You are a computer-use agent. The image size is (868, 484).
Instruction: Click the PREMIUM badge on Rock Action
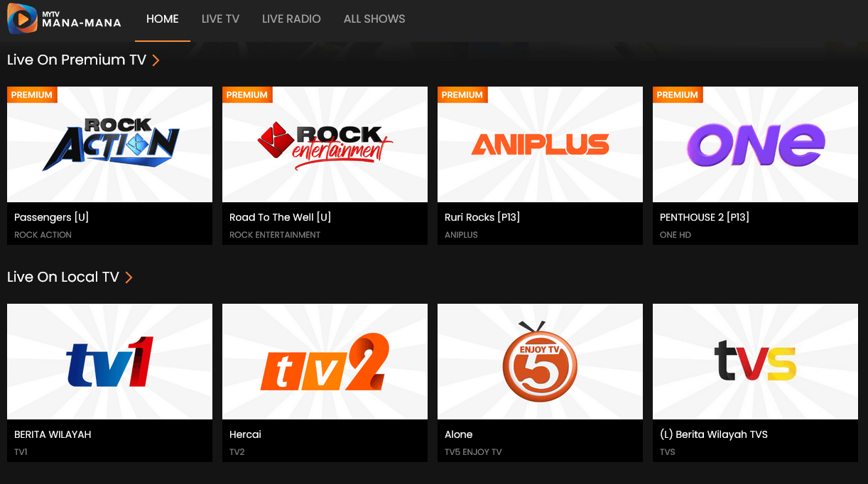(x=32, y=95)
